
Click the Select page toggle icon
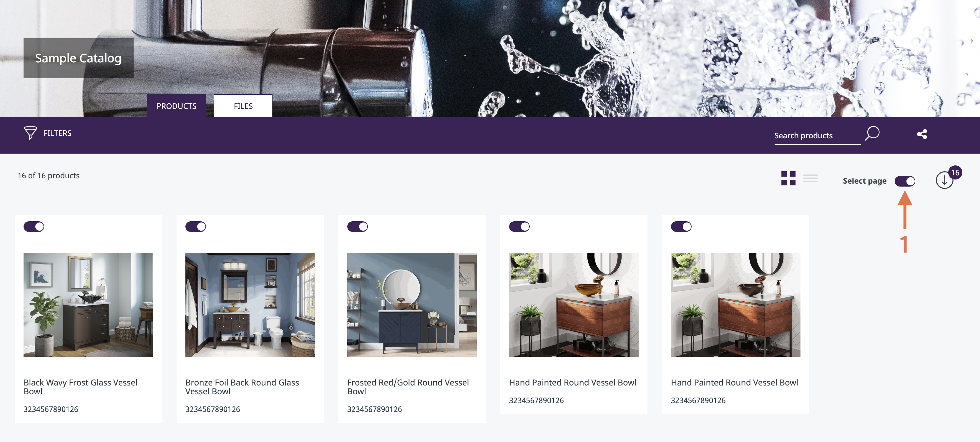click(x=905, y=181)
